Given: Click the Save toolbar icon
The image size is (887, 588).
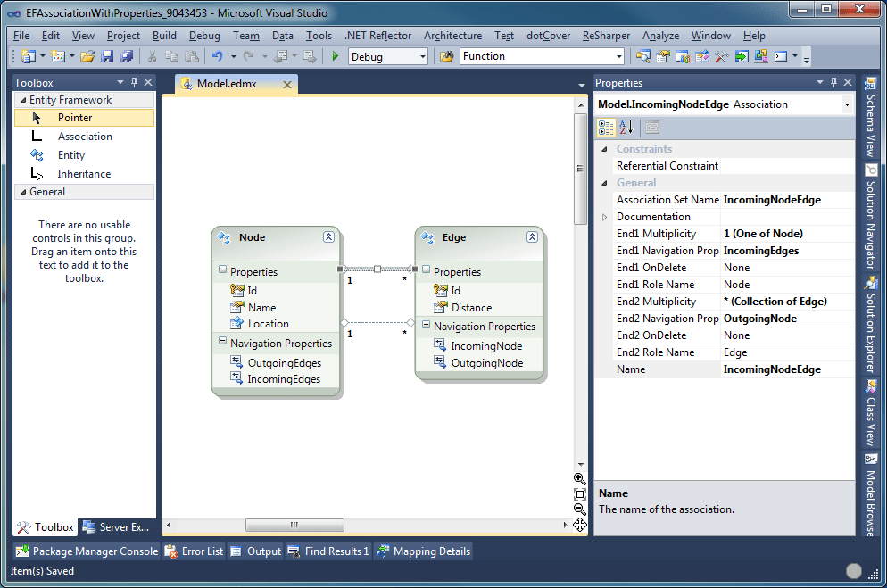Looking at the screenshot, I should tap(107, 56).
